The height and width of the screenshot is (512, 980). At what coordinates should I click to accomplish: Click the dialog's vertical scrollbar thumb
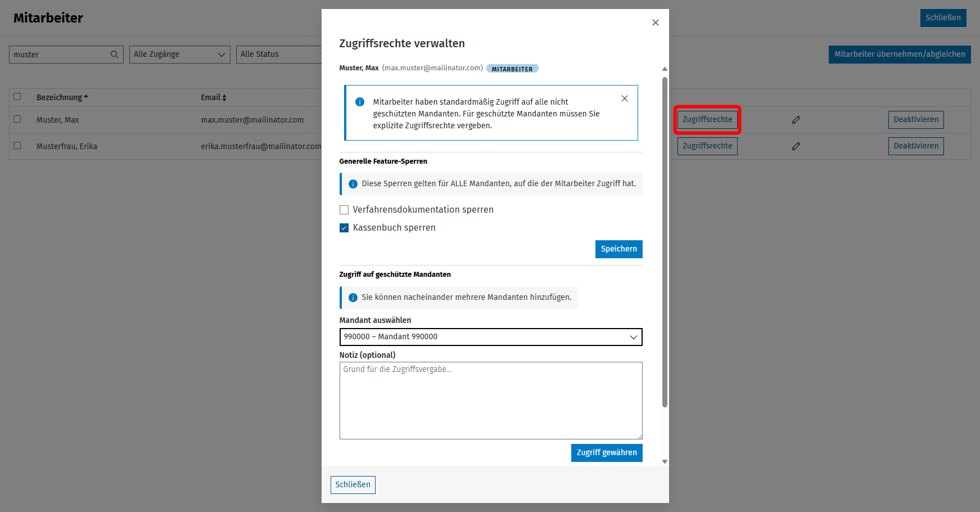point(665,242)
